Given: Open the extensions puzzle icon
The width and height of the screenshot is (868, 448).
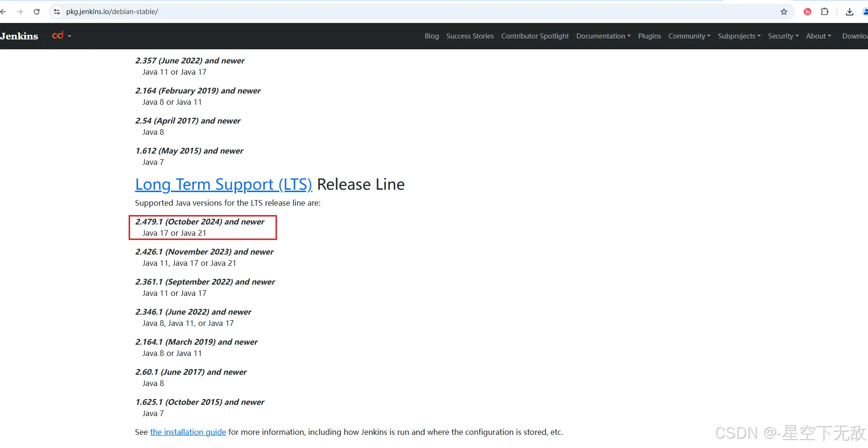Looking at the screenshot, I should 824,12.
